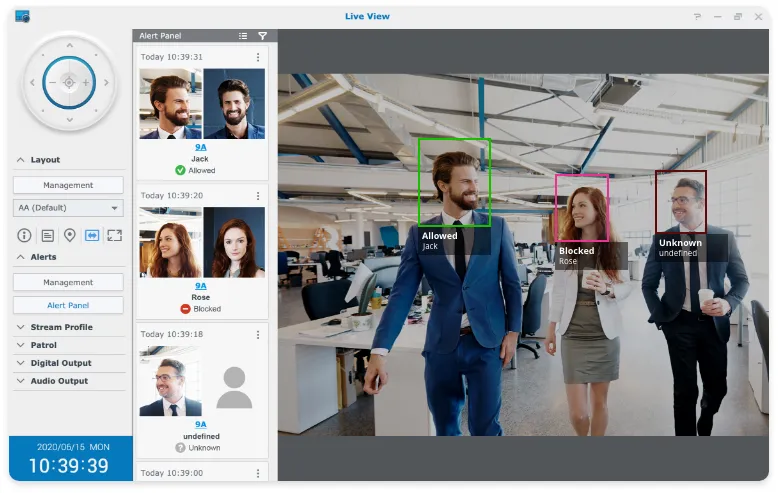This screenshot has width=778, height=493.
Task: Click the Management button under Layout
Action: click(68, 185)
